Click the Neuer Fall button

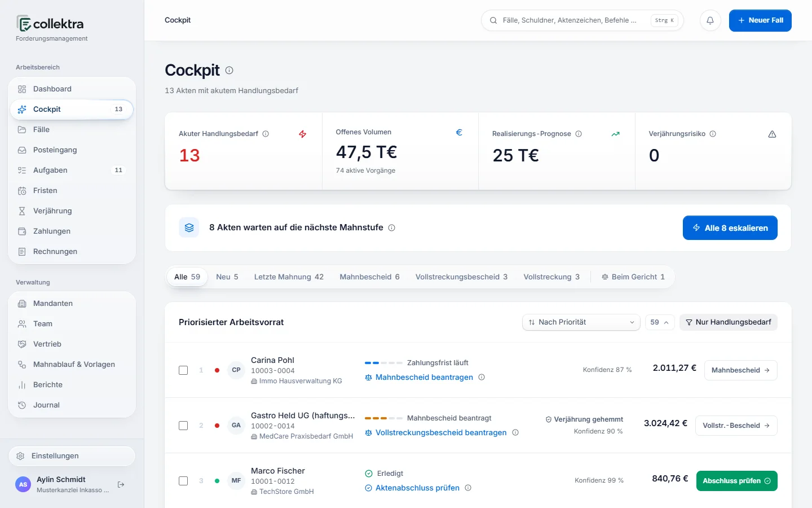click(x=760, y=20)
